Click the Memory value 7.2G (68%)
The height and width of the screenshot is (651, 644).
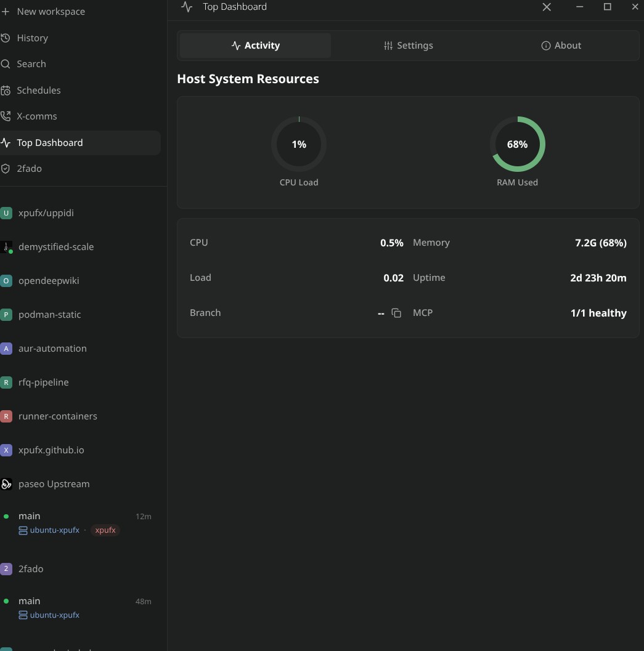pyautogui.click(x=600, y=243)
